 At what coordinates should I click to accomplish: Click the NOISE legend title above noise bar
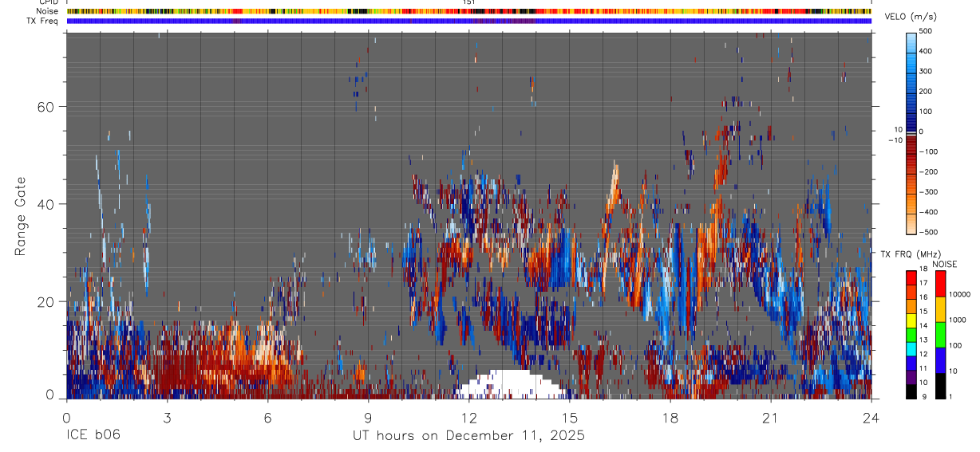pos(943,264)
